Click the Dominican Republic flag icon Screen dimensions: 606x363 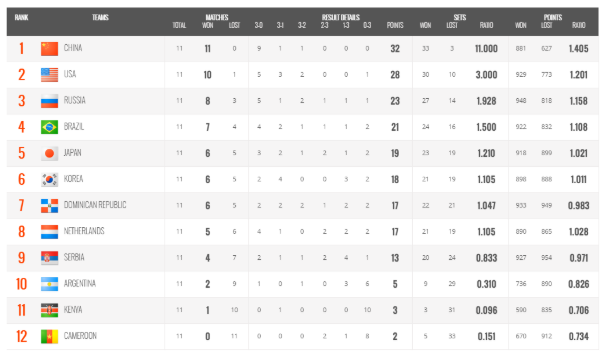coord(49,206)
